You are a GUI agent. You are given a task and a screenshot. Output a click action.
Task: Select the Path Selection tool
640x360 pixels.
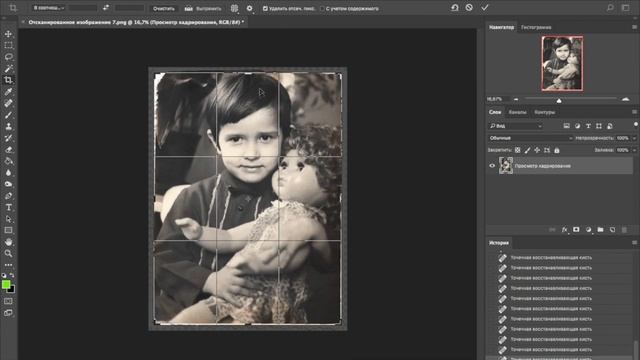tap(8, 219)
